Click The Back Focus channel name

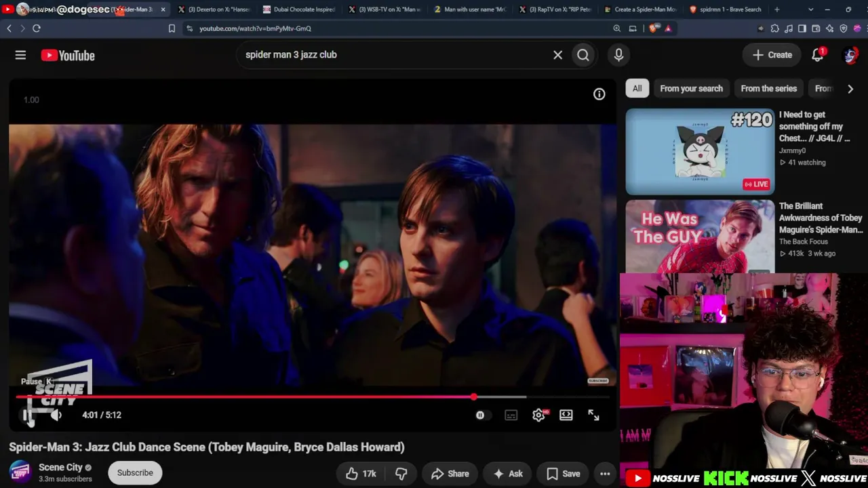[x=803, y=241]
